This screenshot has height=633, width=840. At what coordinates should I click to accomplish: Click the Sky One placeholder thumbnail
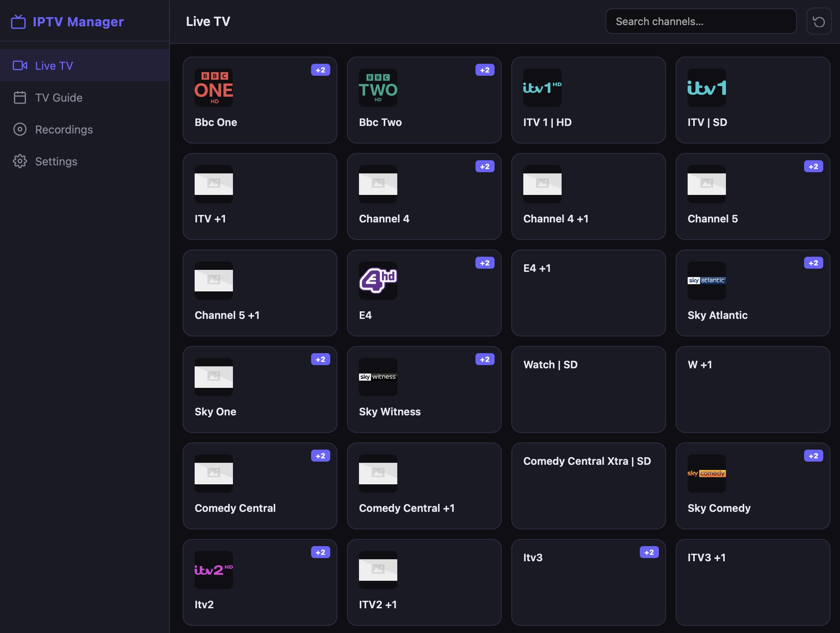[214, 377]
